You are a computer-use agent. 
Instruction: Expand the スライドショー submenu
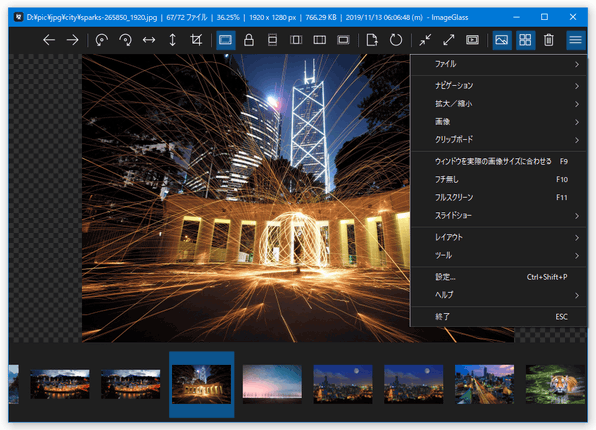[x=499, y=216]
